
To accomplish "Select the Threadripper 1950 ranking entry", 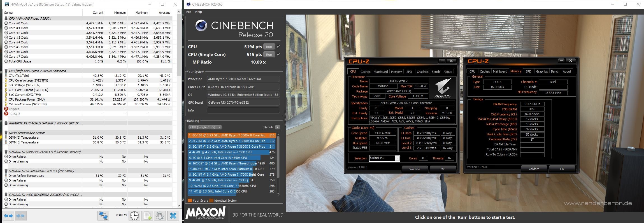I will [232, 163].
